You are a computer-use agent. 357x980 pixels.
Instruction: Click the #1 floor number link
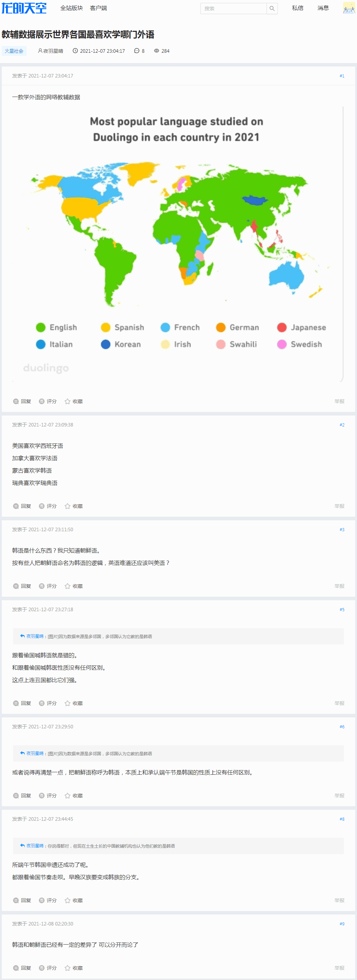[x=342, y=76]
